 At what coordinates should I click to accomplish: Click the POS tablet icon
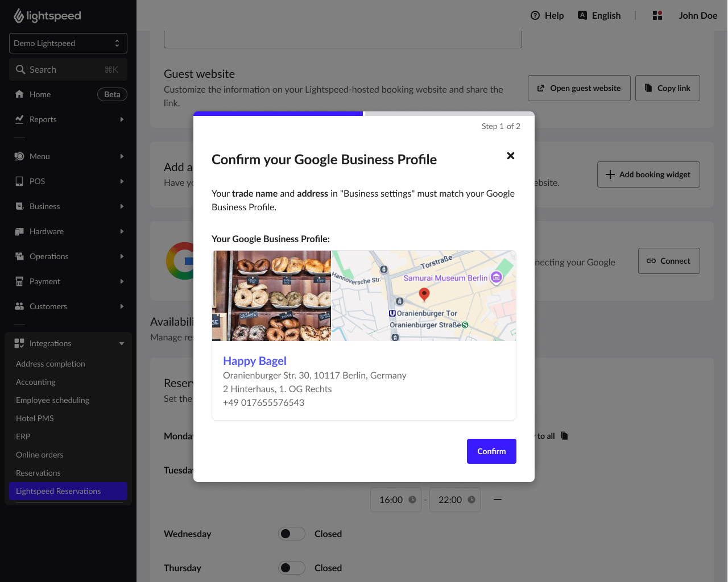click(19, 181)
